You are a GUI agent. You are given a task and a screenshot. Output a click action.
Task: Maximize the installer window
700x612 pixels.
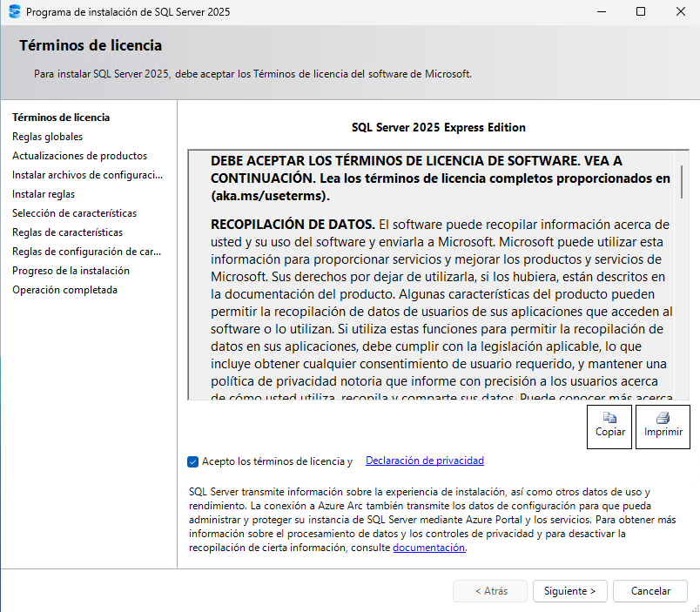tap(641, 11)
